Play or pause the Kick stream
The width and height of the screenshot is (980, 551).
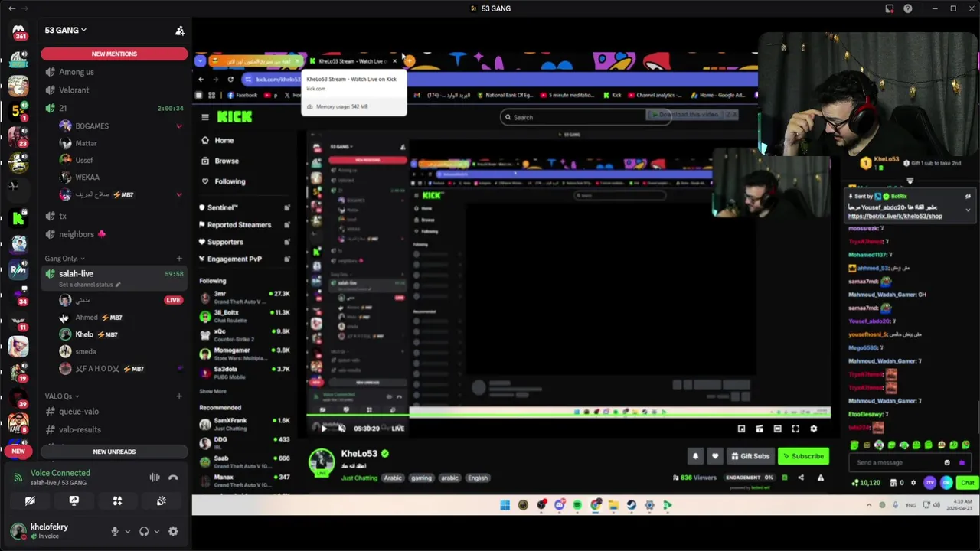(323, 429)
